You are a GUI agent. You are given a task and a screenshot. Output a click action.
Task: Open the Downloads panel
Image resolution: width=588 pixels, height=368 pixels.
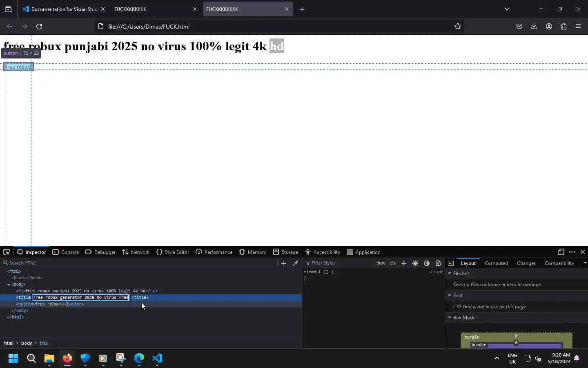(534, 26)
